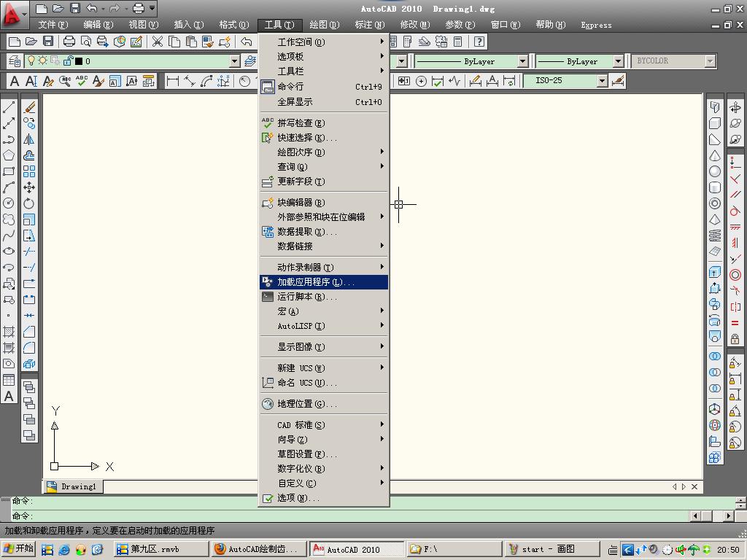The image size is (747, 560).
Task: Open the ISO-25 dimension style dropdown
Action: click(603, 81)
